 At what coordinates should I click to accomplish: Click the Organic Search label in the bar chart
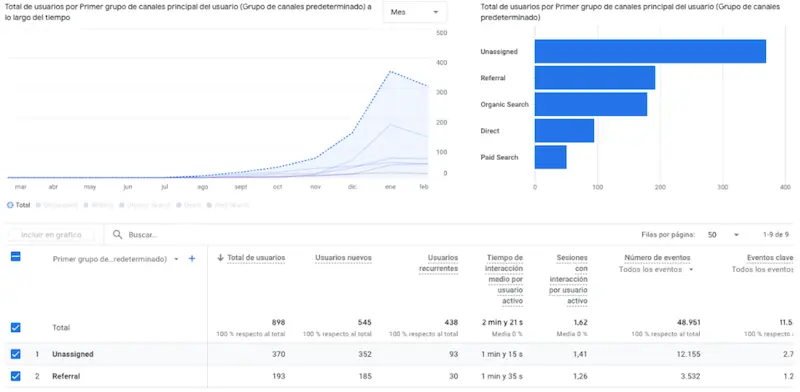point(504,105)
